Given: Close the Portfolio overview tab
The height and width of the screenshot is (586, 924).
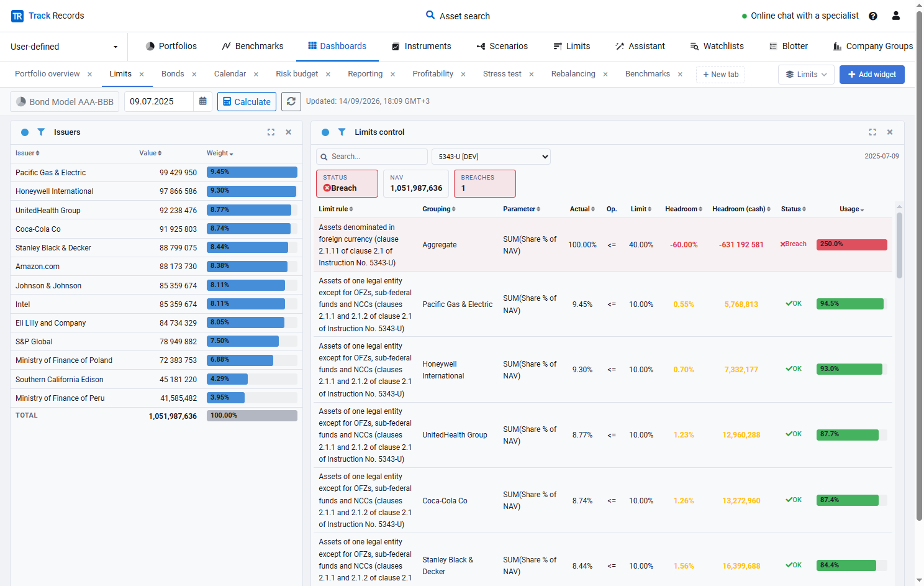Looking at the screenshot, I should (x=89, y=75).
